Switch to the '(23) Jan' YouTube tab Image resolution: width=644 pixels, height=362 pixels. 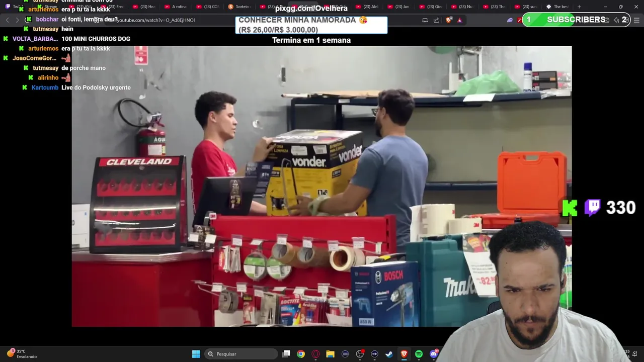pos(398,7)
